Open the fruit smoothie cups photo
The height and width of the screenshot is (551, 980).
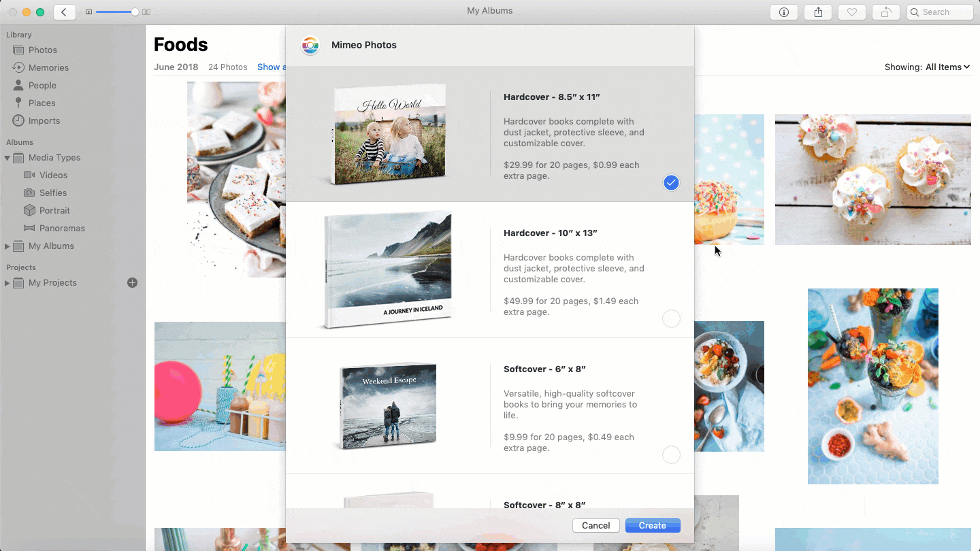coord(873,386)
